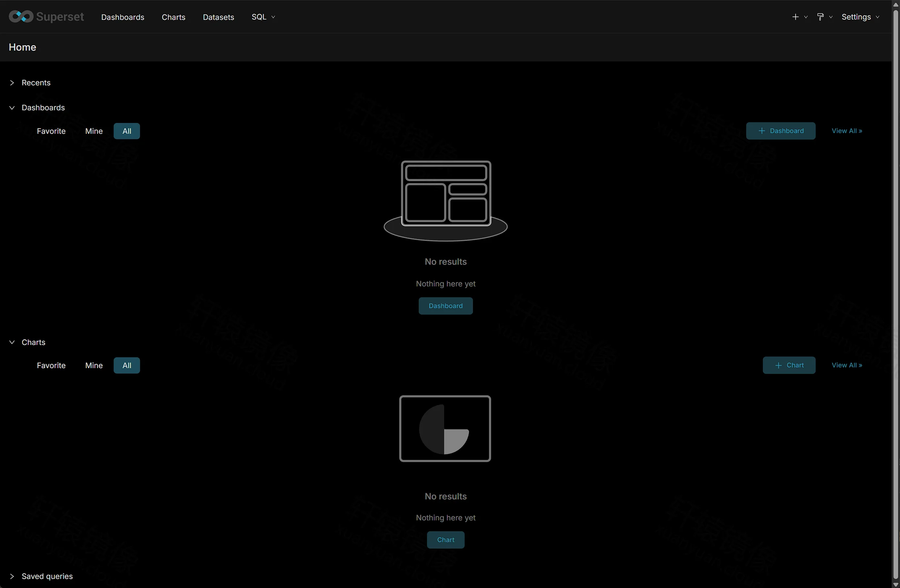Click the plus Dashboard button in the Dashboards section
Screen dimensions: 900x588
tap(781, 131)
